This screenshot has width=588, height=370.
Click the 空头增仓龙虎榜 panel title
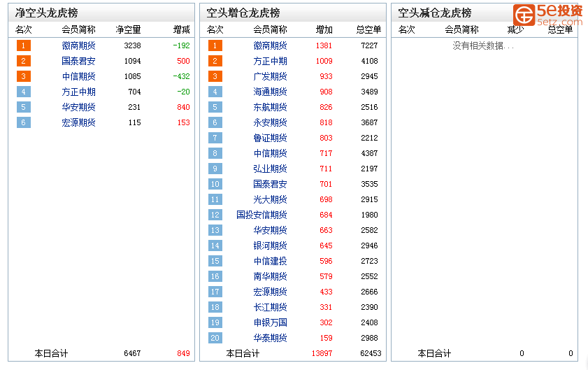pyautogui.click(x=243, y=13)
